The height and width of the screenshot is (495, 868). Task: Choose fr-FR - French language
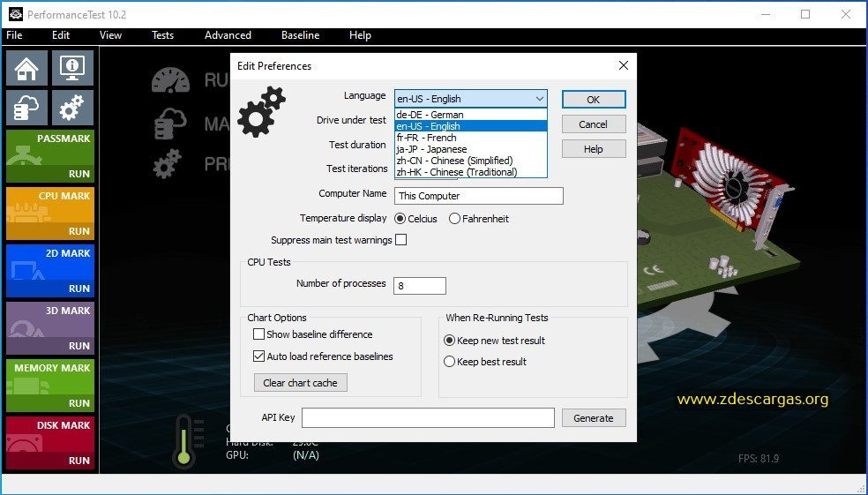(471, 138)
